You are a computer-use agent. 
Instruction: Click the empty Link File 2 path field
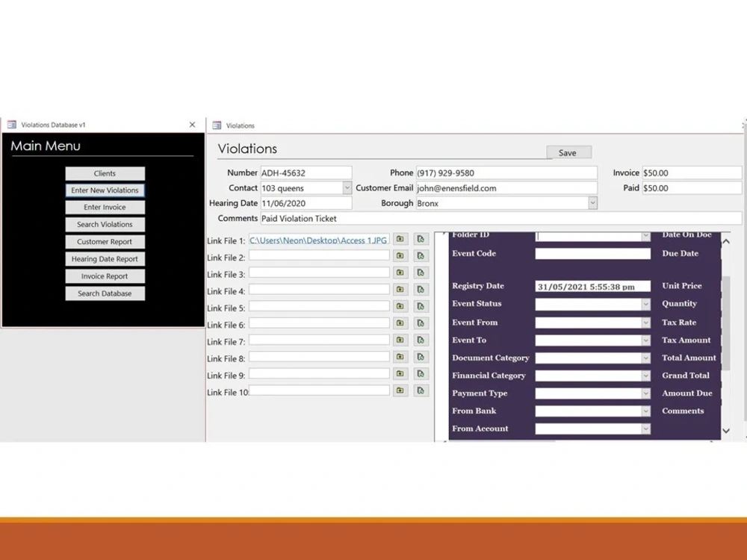(319, 255)
